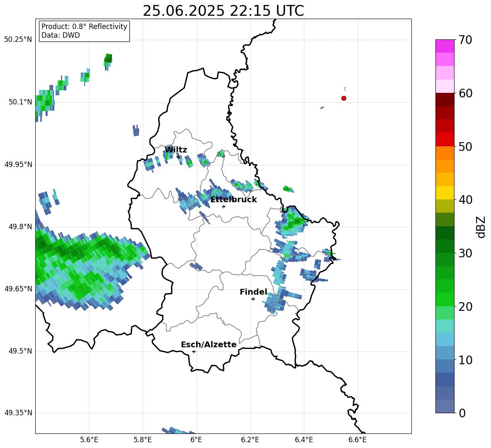This screenshot has height=448, width=491.
Task: Click the Findel cross marker
Action: (x=253, y=299)
